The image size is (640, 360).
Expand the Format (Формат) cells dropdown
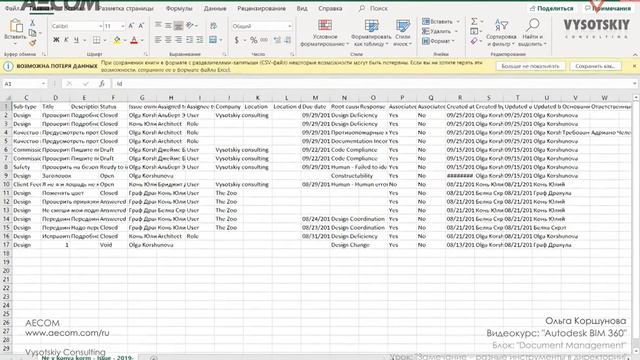tap(453, 41)
